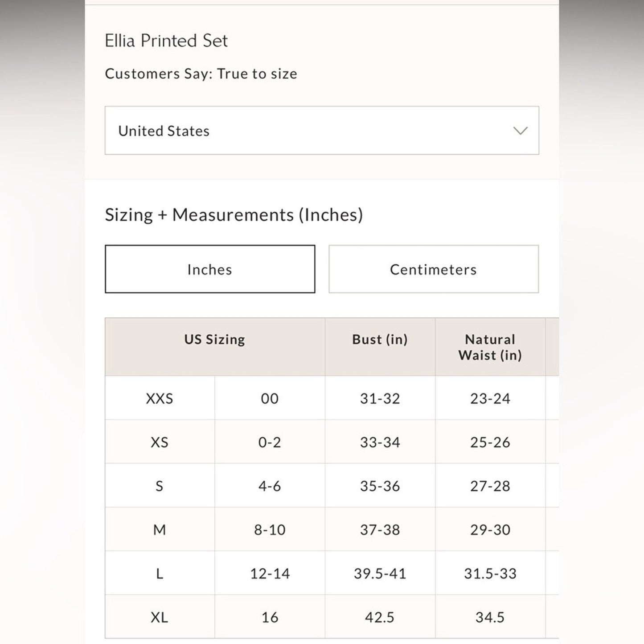The width and height of the screenshot is (644, 644).
Task: Open the United States country dropdown
Action: (x=322, y=131)
